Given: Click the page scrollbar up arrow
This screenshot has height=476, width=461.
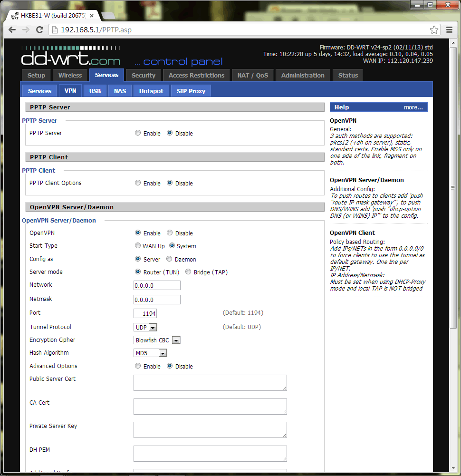Looking at the screenshot, I should tap(453, 43).
